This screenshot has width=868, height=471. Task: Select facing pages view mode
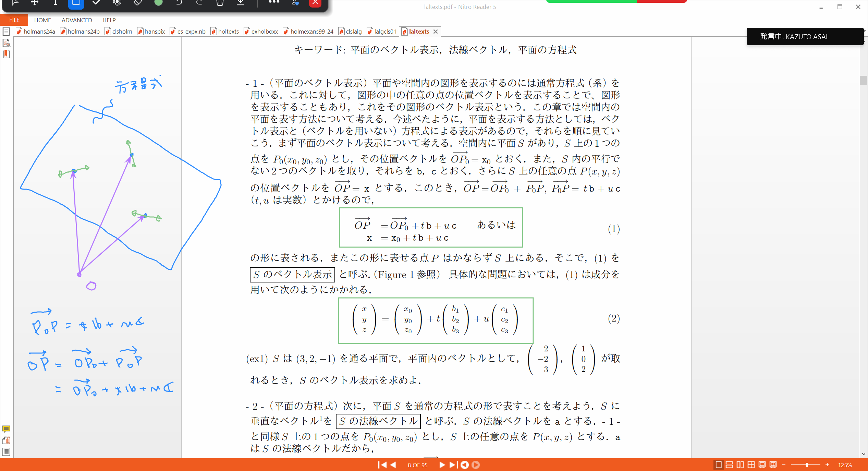740,465
